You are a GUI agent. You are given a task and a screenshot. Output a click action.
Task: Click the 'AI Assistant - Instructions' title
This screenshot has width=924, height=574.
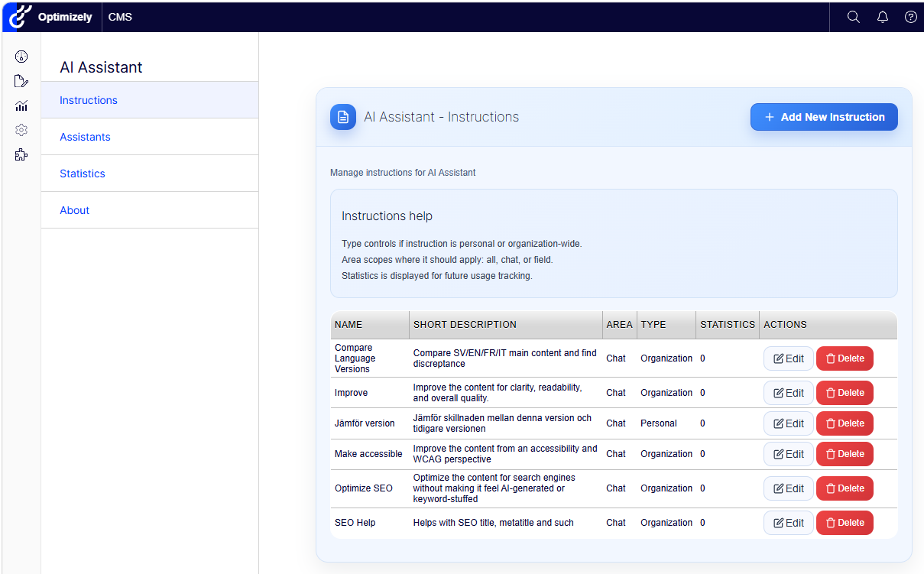click(441, 117)
